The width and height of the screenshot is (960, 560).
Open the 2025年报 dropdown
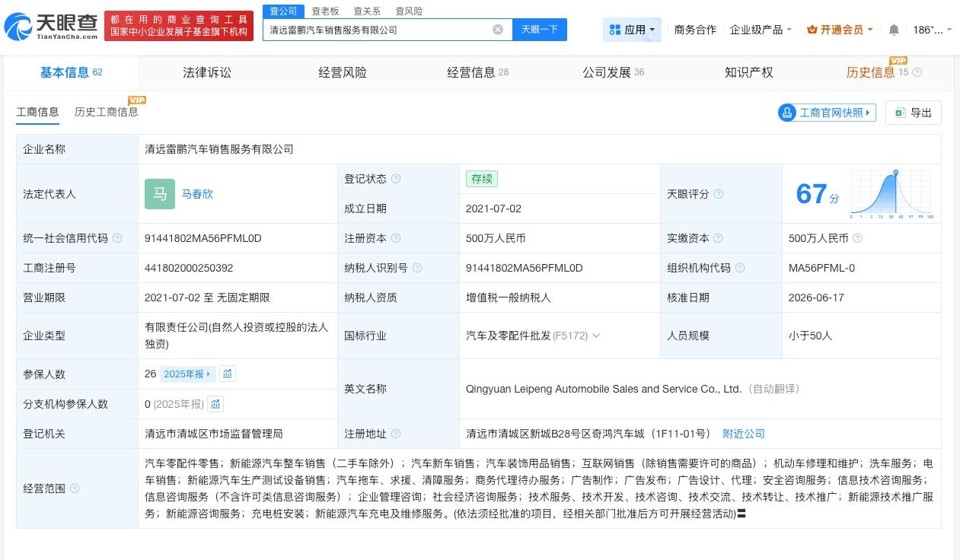point(188,374)
